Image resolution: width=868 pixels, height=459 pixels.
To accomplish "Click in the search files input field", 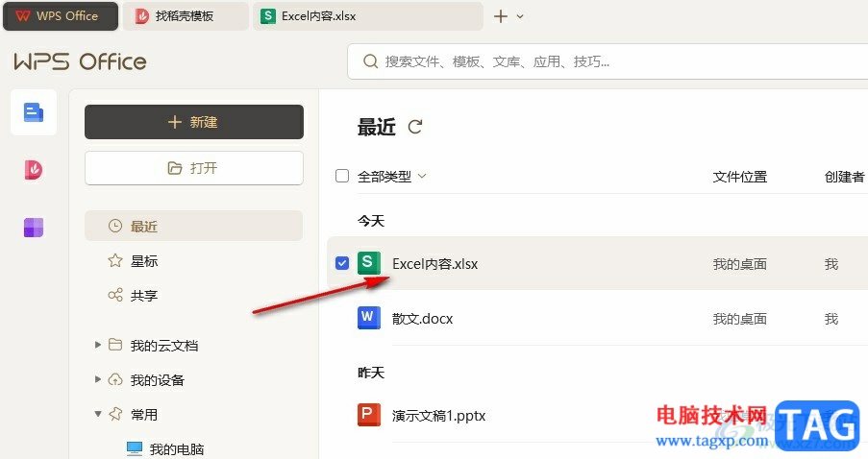I will point(608,61).
